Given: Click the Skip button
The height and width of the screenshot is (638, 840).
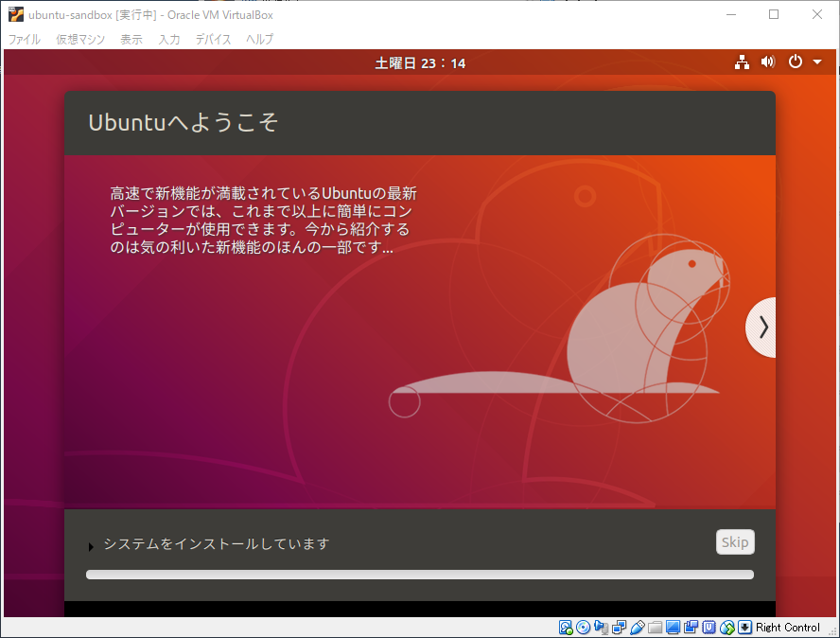Looking at the screenshot, I should coord(735,542).
